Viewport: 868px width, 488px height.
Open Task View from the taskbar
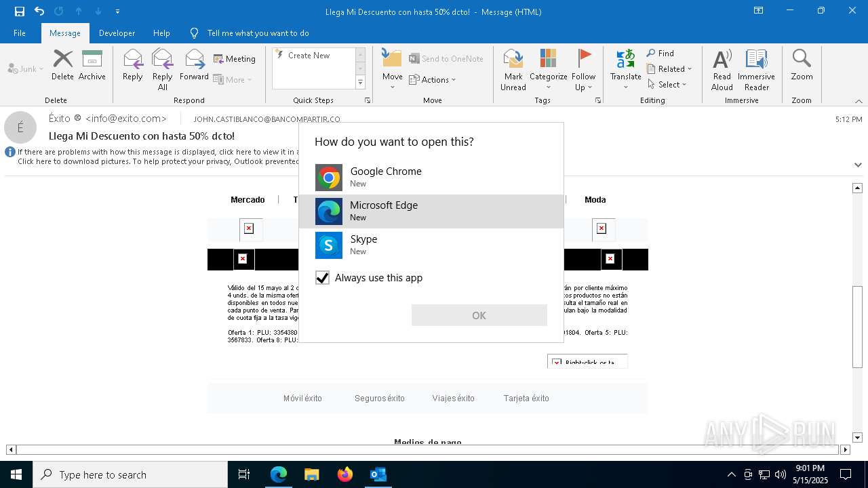(244, 474)
